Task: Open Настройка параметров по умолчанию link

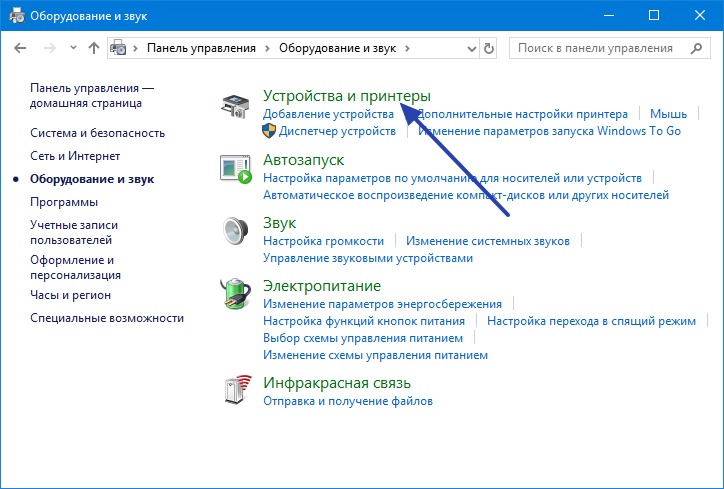Action: (x=452, y=178)
